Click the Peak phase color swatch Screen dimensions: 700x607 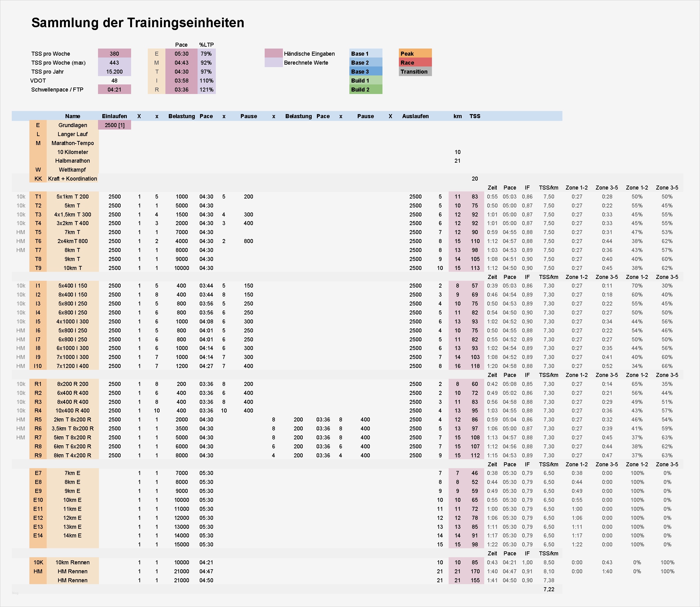415,53
